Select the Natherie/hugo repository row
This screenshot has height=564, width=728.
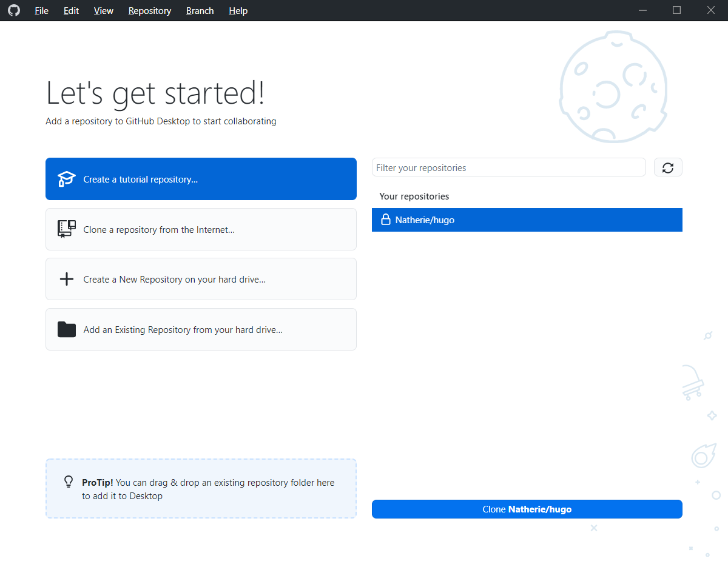point(527,220)
